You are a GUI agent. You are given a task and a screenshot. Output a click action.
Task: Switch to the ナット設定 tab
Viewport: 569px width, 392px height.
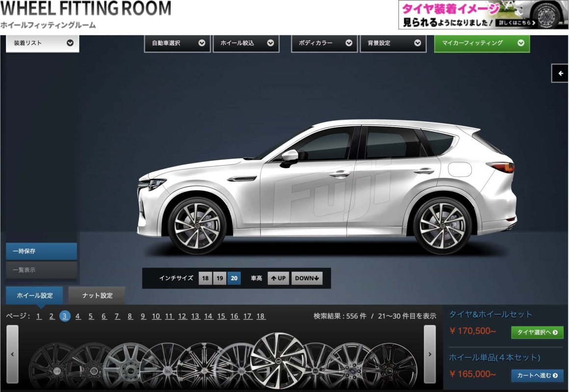point(97,295)
